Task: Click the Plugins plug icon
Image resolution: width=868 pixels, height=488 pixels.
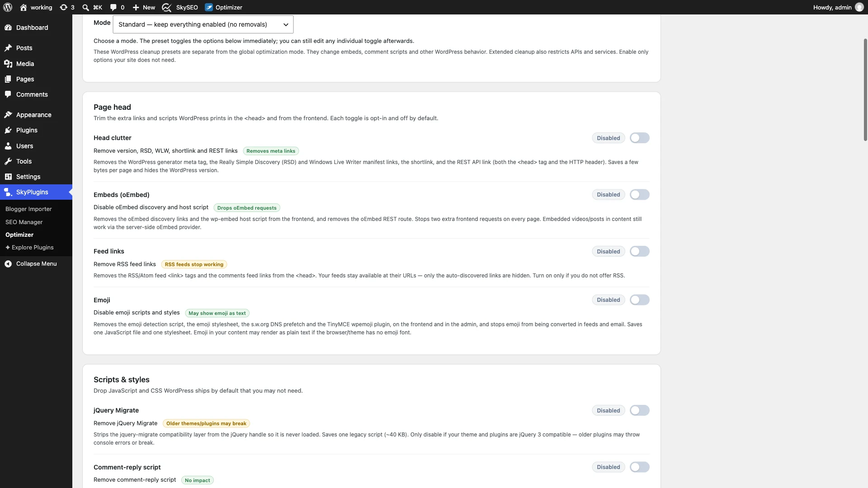Action: click(x=8, y=130)
